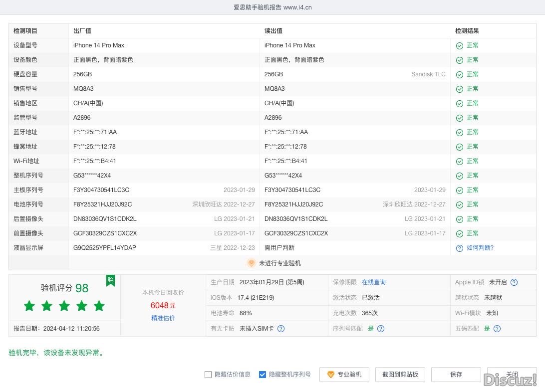The height and width of the screenshot is (392, 545).
Task: Select 出厂值 column header
Action: click(x=82, y=30)
